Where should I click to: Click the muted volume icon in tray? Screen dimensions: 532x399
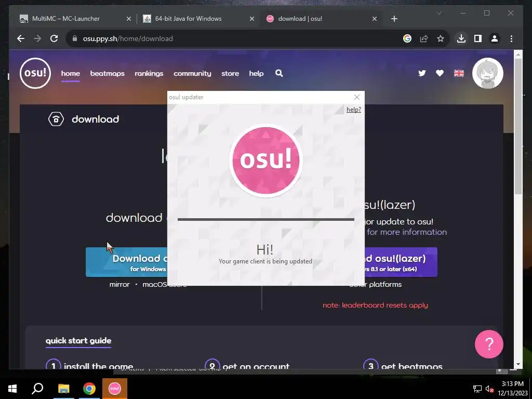(x=489, y=389)
